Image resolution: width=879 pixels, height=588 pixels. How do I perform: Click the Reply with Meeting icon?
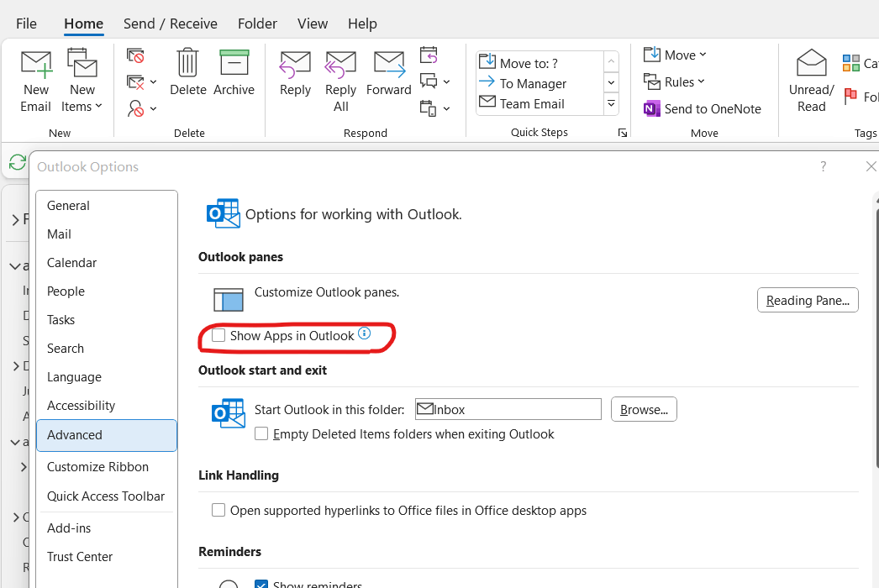[429, 55]
